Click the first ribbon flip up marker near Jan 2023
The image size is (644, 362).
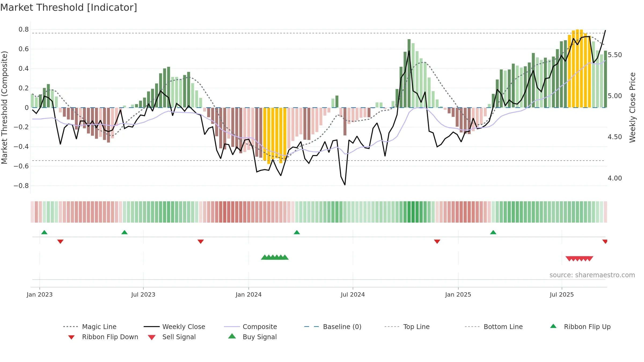(x=44, y=232)
